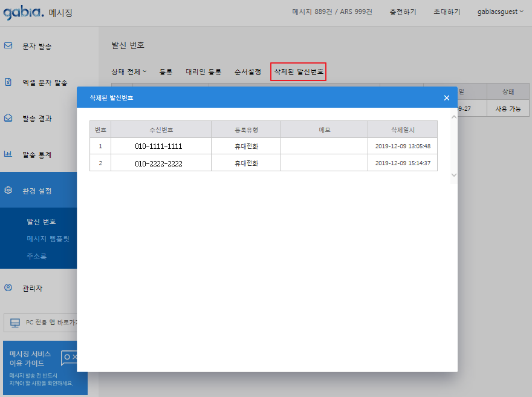Open 메시지 템플릿 in the settings submenu
This screenshot has width=532, height=397.
pyautogui.click(x=48, y=239)
